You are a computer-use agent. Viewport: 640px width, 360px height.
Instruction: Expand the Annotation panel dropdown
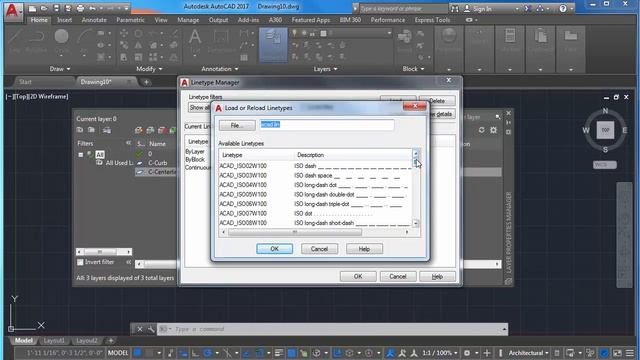pos(220,69)
